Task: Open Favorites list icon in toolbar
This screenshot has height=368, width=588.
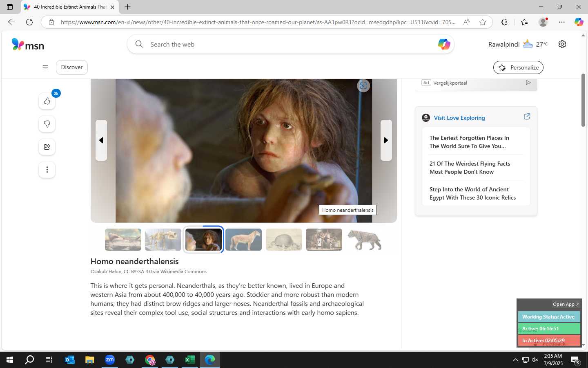Action: tap(524, 22)
